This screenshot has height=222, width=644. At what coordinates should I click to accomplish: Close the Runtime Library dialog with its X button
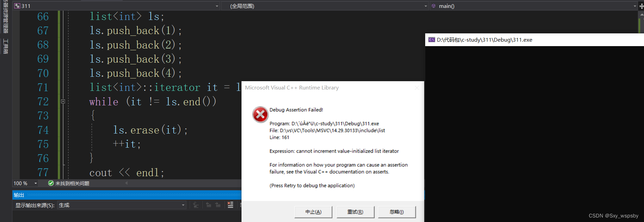pyautogui.click(x=417, y=88)
